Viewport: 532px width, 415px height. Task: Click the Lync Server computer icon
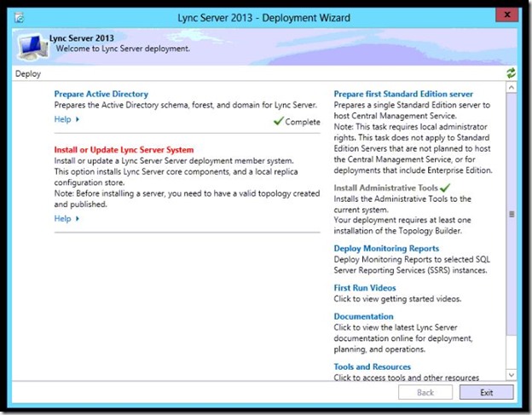[x=32, y=47]
